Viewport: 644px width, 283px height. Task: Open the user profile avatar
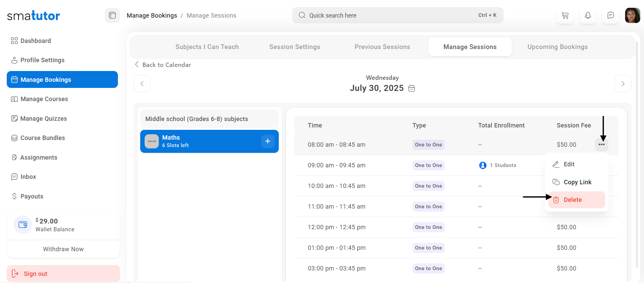(632, 16)
